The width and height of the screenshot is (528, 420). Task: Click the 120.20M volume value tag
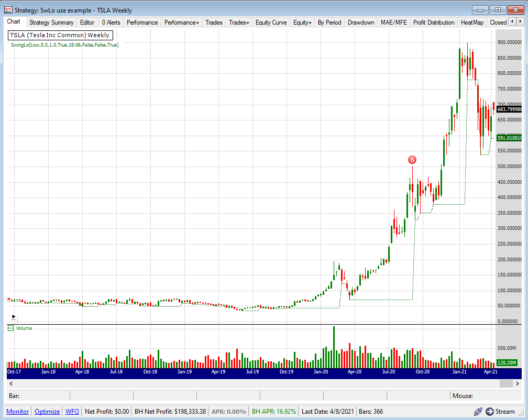tap(507, 362)
